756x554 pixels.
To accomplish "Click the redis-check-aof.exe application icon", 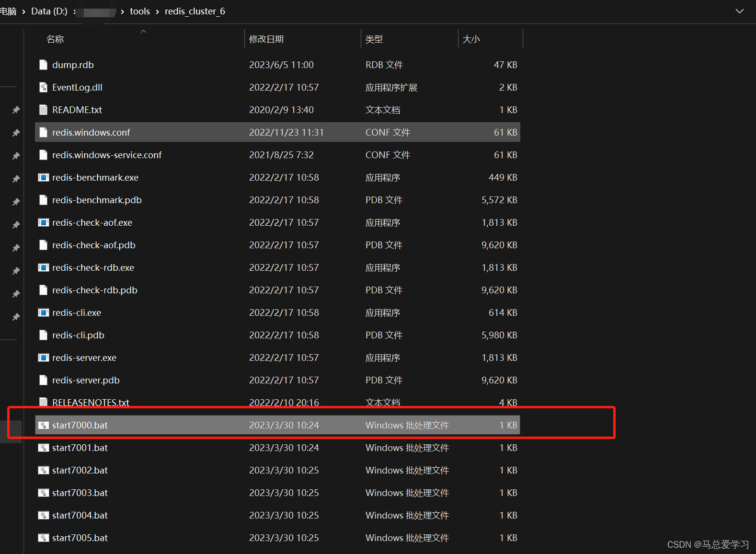I will [43, 222].
